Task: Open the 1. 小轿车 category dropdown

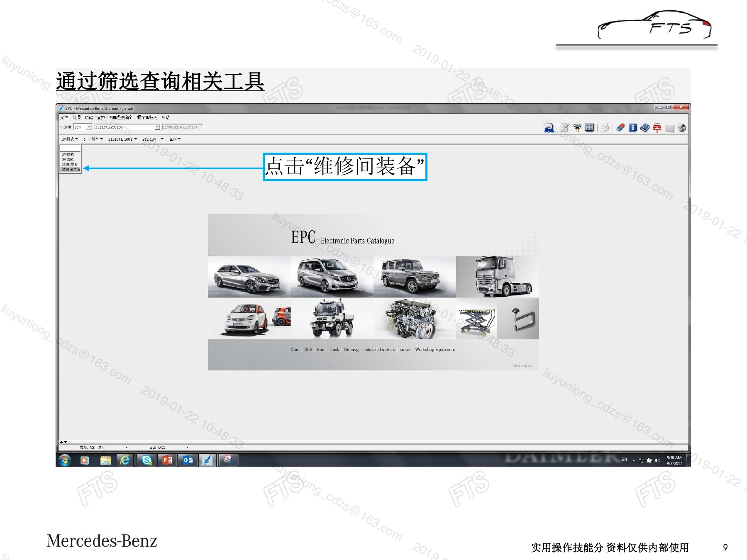Action: pos(93,139)
